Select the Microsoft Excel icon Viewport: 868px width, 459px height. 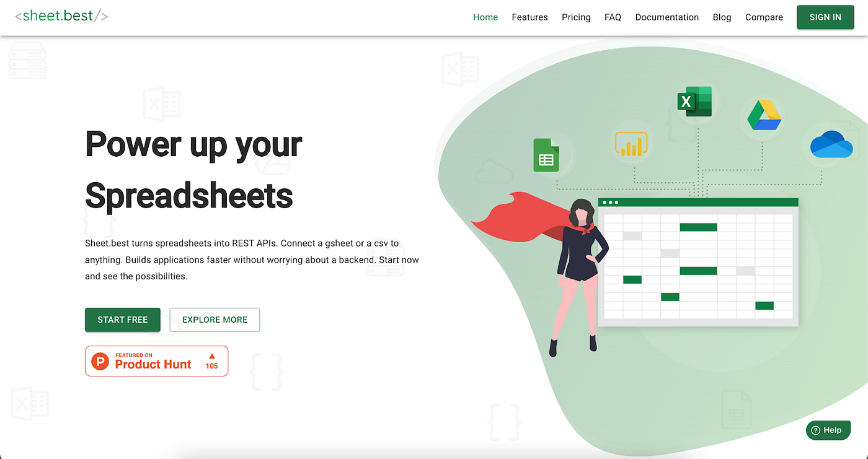tap(694, 101)
